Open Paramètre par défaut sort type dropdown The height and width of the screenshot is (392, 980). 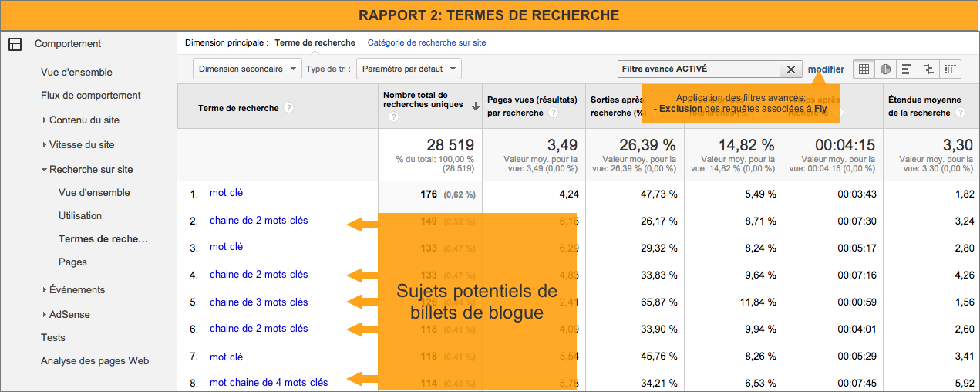point(409,69)
